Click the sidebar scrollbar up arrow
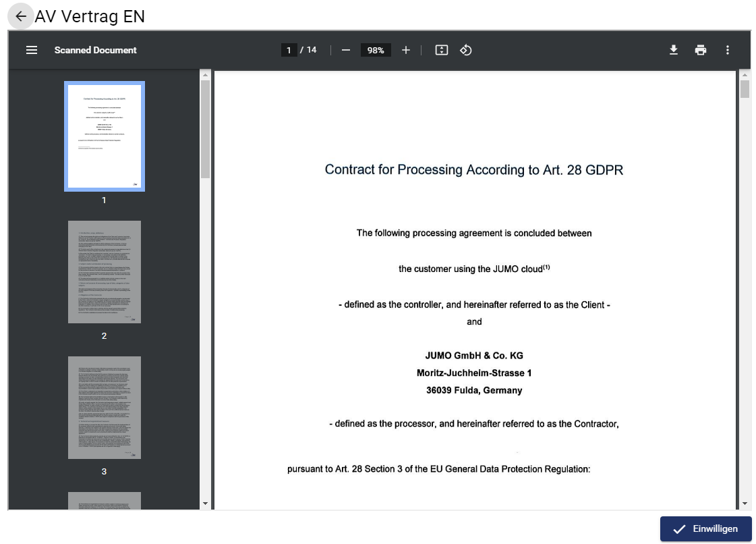 click(x=206, y=75)
